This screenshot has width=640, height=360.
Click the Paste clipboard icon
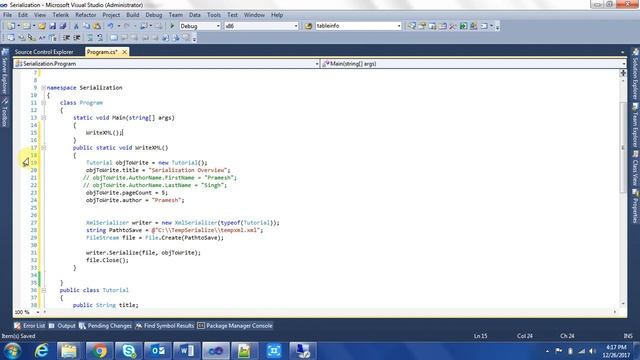(97, 26)
